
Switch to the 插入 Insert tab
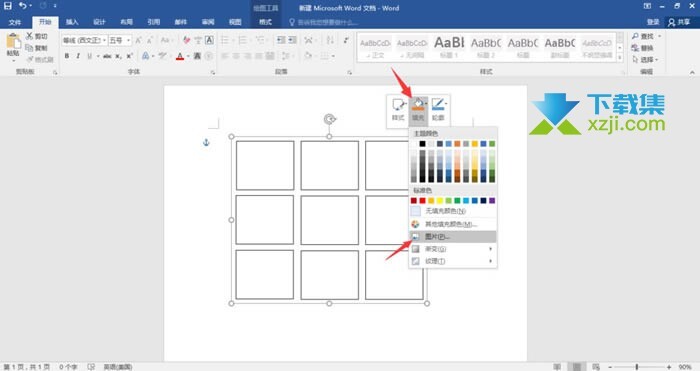click(72, 22)
